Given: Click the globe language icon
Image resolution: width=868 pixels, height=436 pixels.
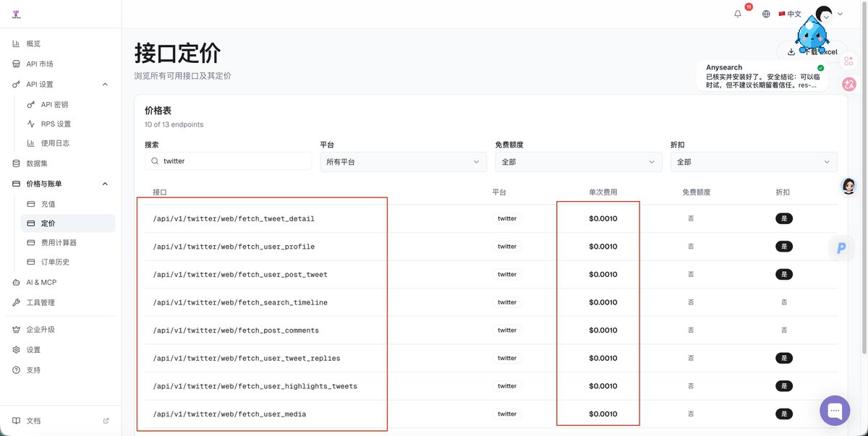Looking at the screenshot, I should pyautogui.click(x=766, y=14).
